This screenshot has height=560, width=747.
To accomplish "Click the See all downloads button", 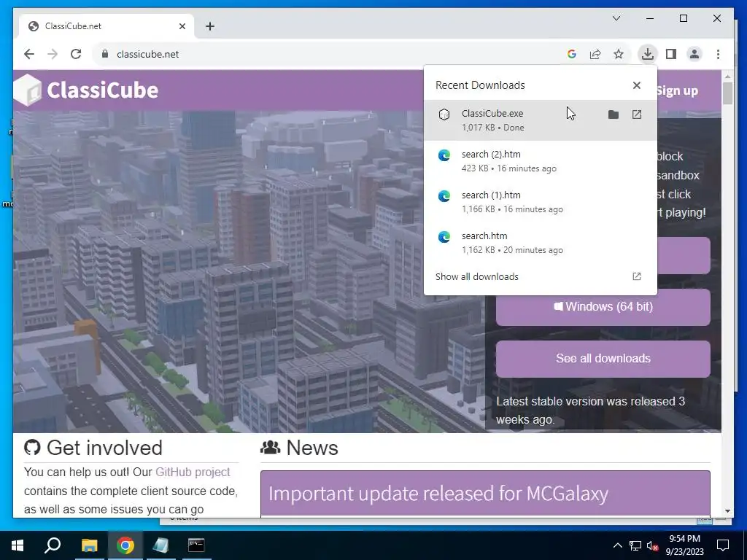I will pos(603,359).
